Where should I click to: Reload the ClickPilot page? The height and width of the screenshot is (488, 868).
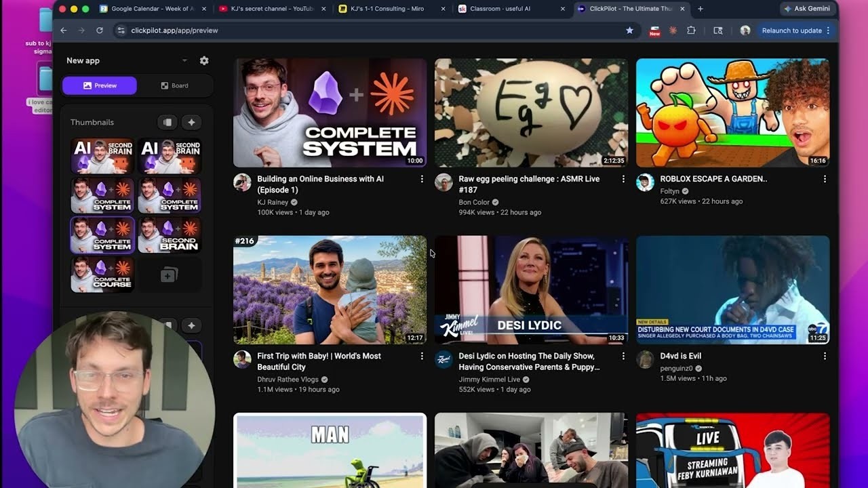coord(100,30)
